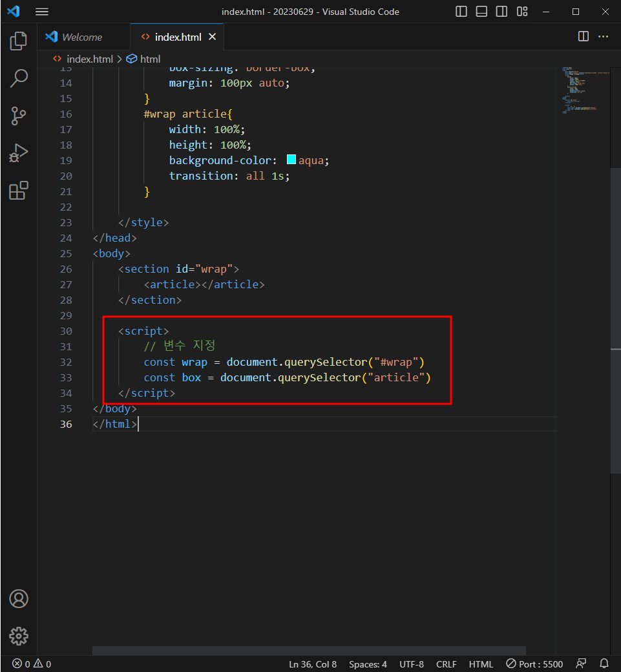
Task: Toggle the secondary side bar layout icon
Action: (501, 12)
